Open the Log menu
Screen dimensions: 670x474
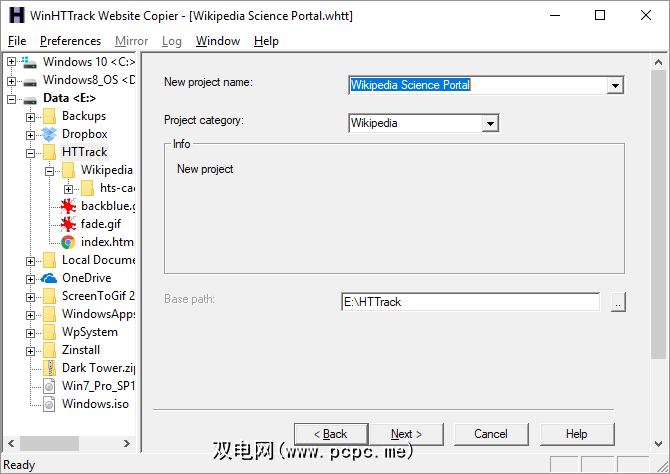[172, 41]
